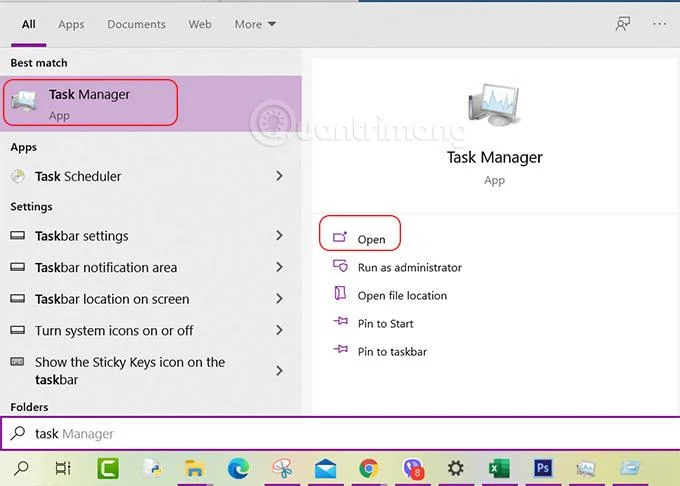
Task: Open Task View from the taskbar
Action: tap(63, 468)
